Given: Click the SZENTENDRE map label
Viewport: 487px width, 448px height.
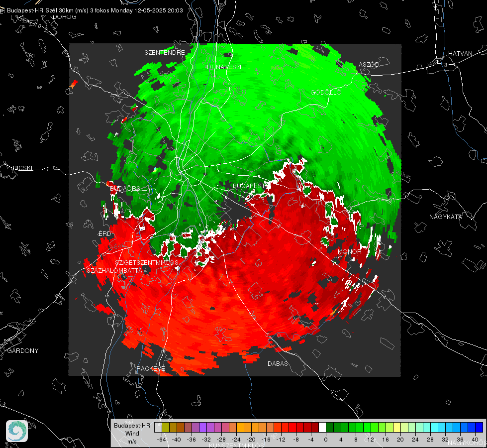Looking at the screenshot, I should click(165, 53).
